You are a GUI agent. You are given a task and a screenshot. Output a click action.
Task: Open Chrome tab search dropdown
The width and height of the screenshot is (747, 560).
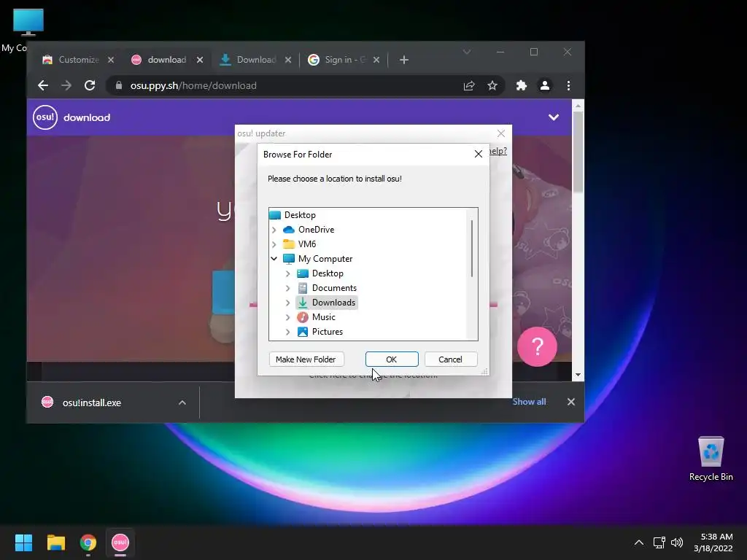coord(467,52)
